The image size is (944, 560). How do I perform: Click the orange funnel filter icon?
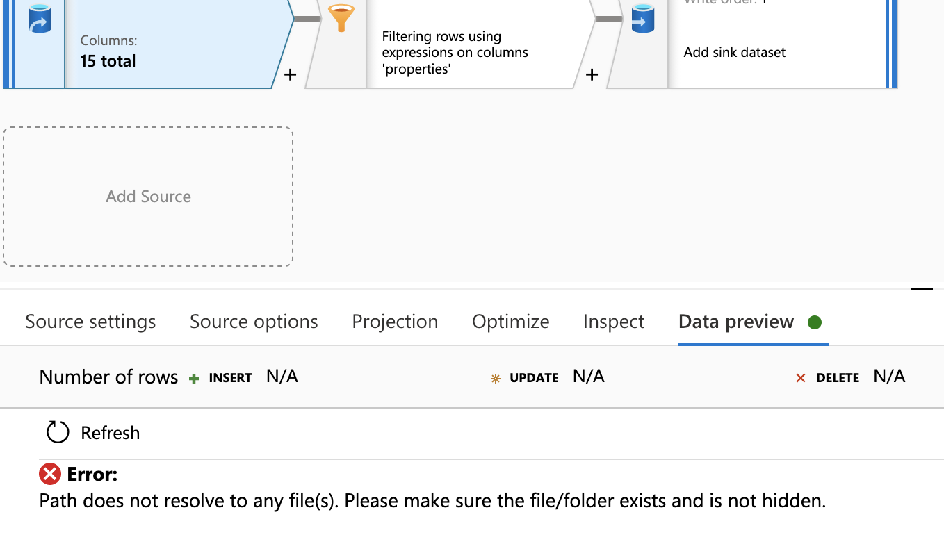pyautogui.click(x=341, y=17)
